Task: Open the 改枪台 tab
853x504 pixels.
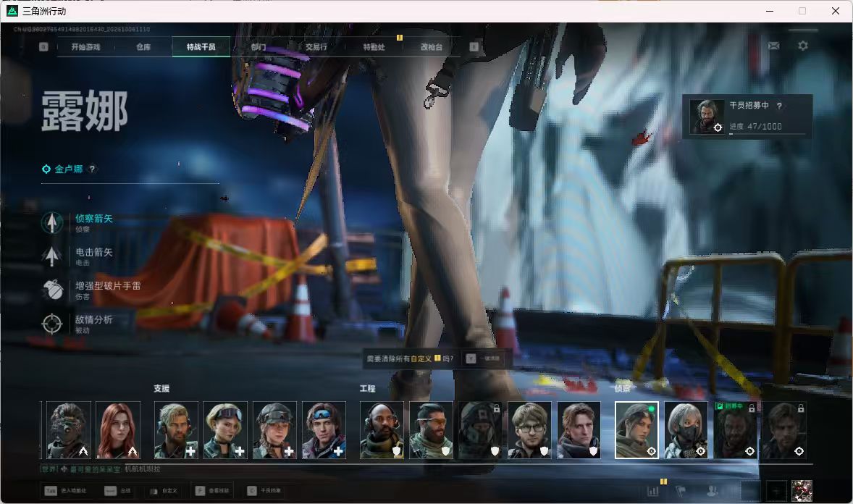Action: (x=432, y=47)
